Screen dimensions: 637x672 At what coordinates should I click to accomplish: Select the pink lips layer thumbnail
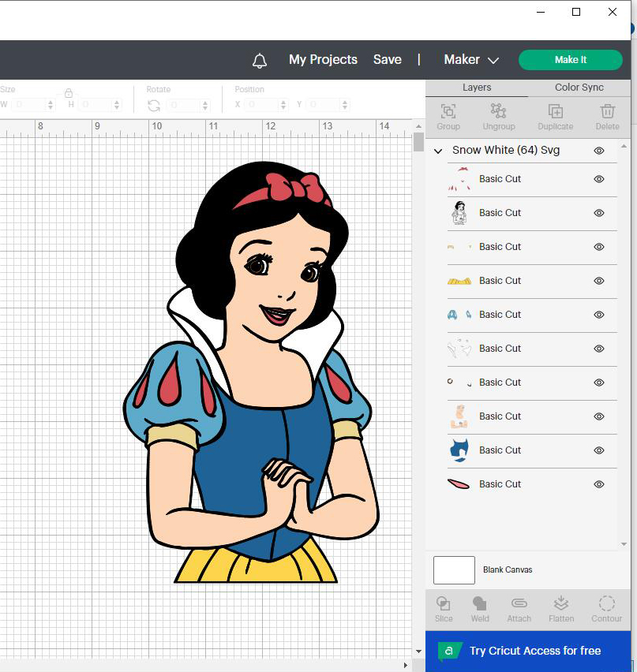pos(459,484)
